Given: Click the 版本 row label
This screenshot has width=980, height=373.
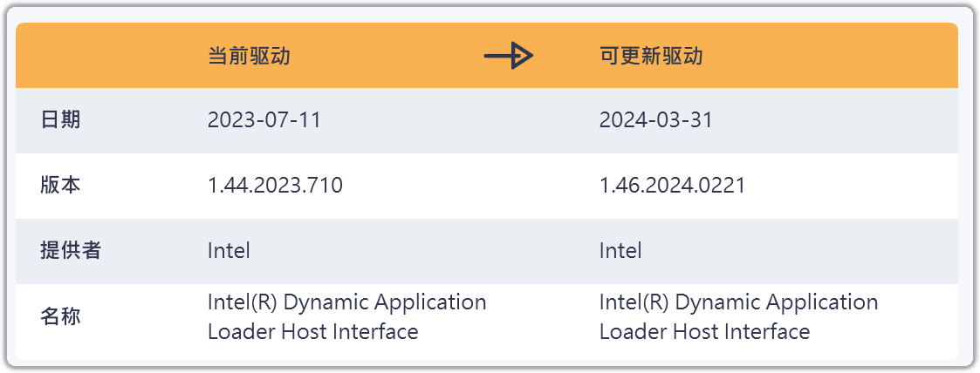Looking at the screenshot, I should [60, 186].
